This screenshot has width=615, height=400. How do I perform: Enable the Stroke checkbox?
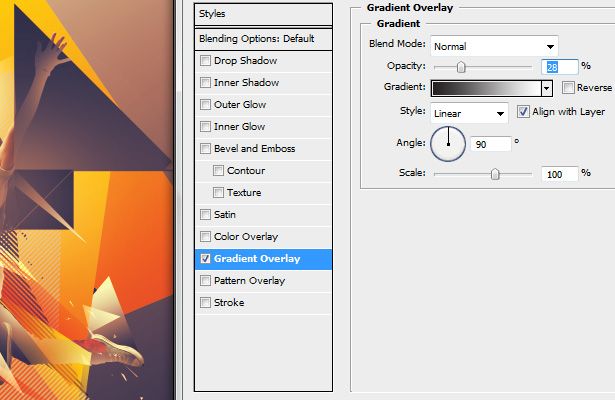pyautogui.click(x=205, y=302)
